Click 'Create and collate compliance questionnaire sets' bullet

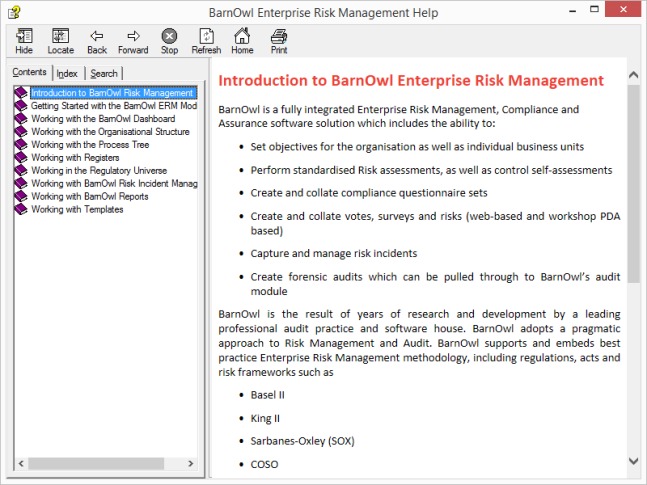point(369,193)
